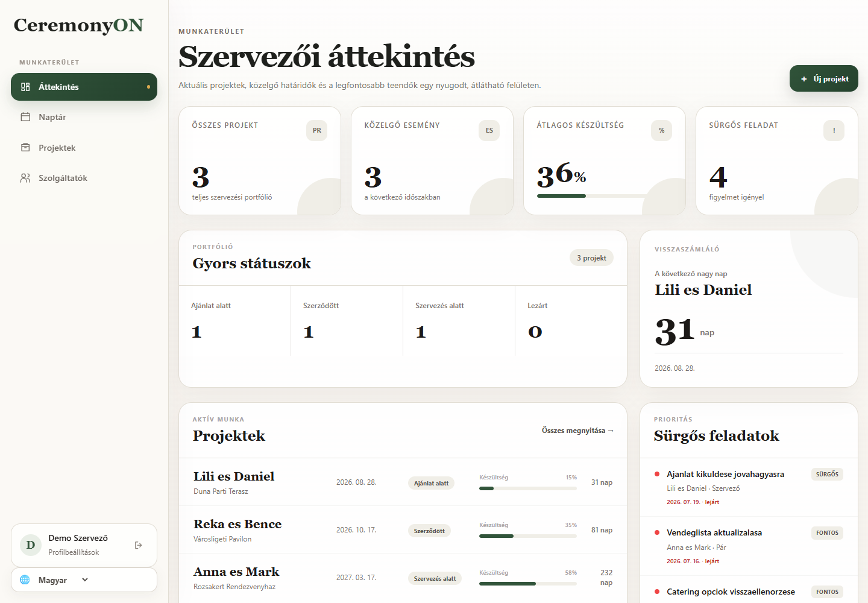Open the Reka es Bence project row

point(403,530)
